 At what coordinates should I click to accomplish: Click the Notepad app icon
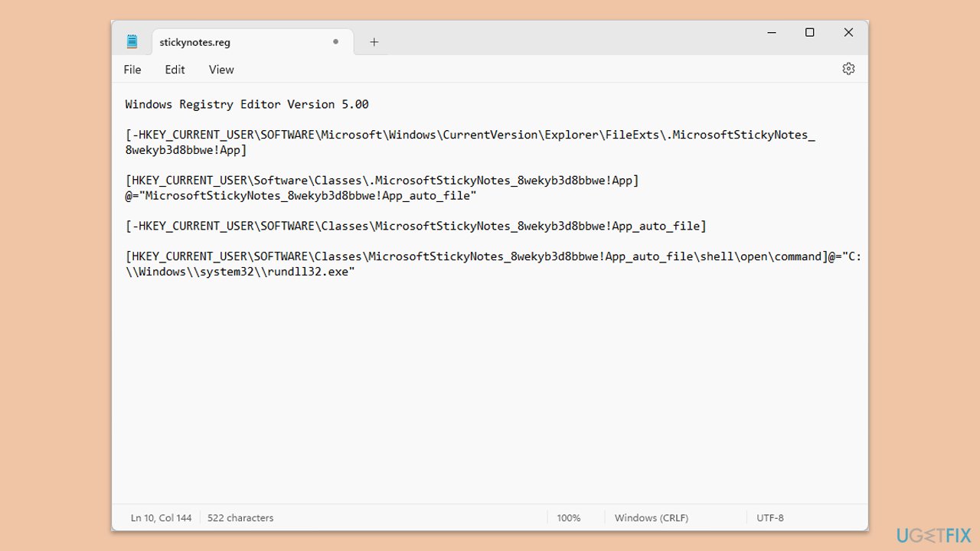(132, 41)
